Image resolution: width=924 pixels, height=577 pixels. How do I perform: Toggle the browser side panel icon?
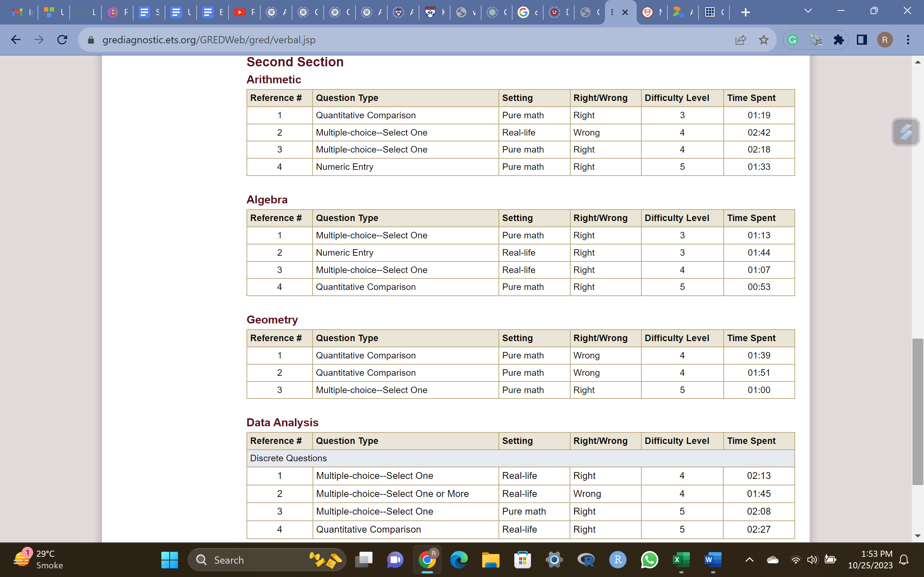point(862,40)
